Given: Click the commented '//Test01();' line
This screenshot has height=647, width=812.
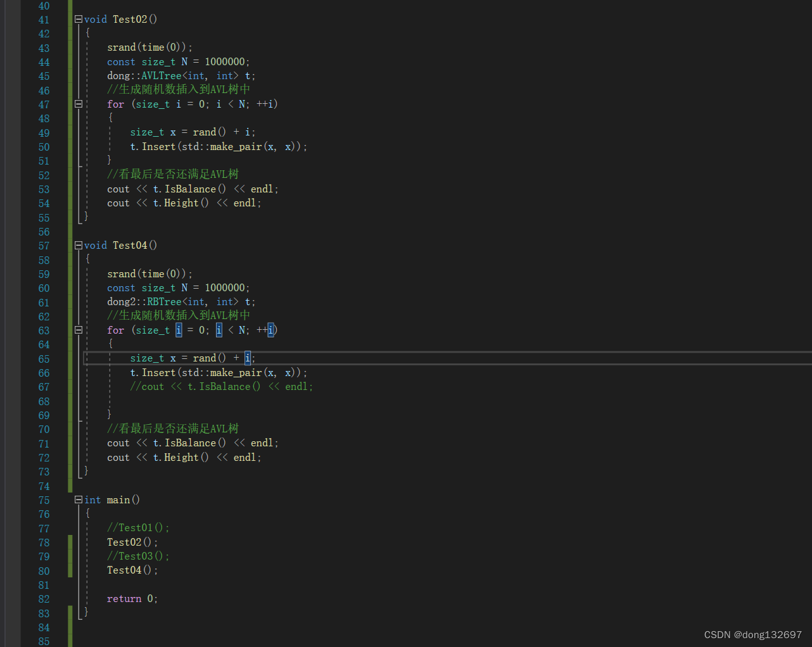Looking at the screenshot, I should (x=138, y=528).
